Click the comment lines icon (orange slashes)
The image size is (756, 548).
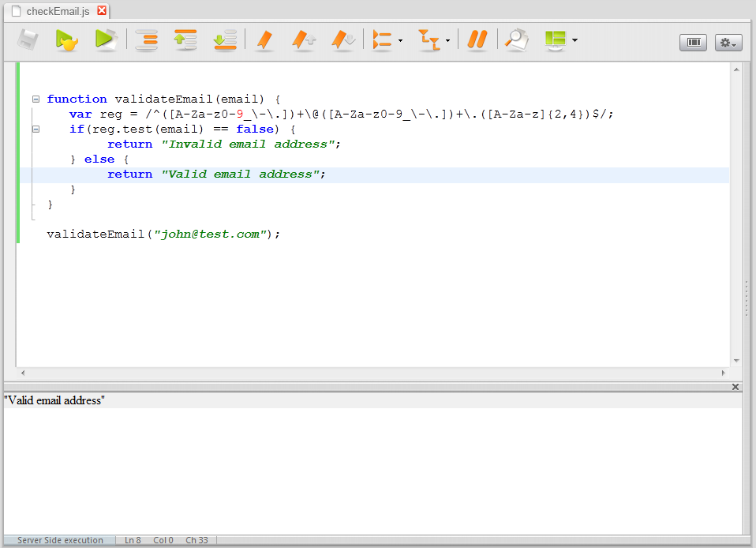click(x=477, y=39)
